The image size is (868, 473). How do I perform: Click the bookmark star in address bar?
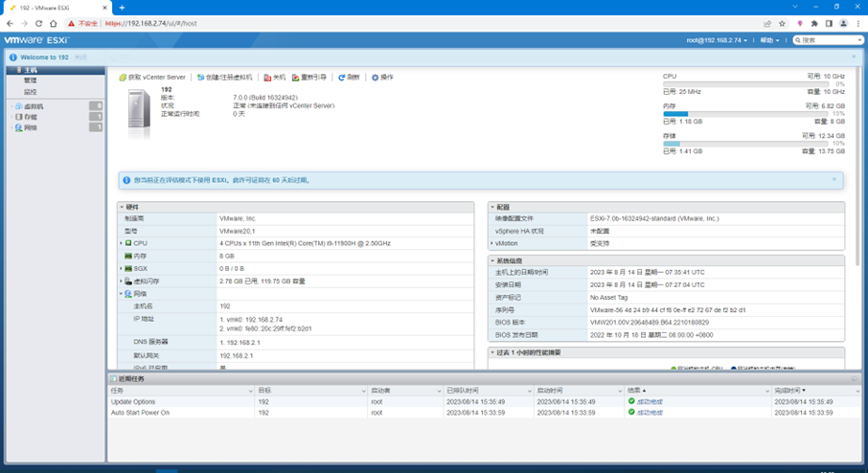coord(782,23)
